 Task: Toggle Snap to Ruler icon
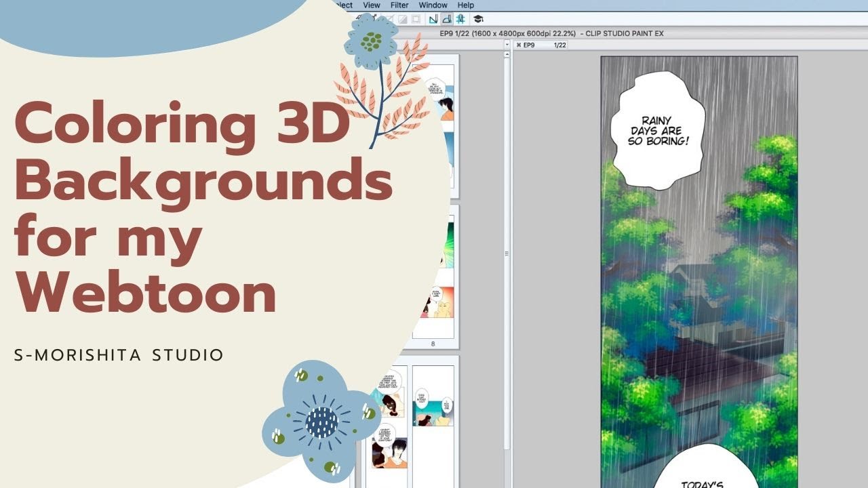[434, 19]
